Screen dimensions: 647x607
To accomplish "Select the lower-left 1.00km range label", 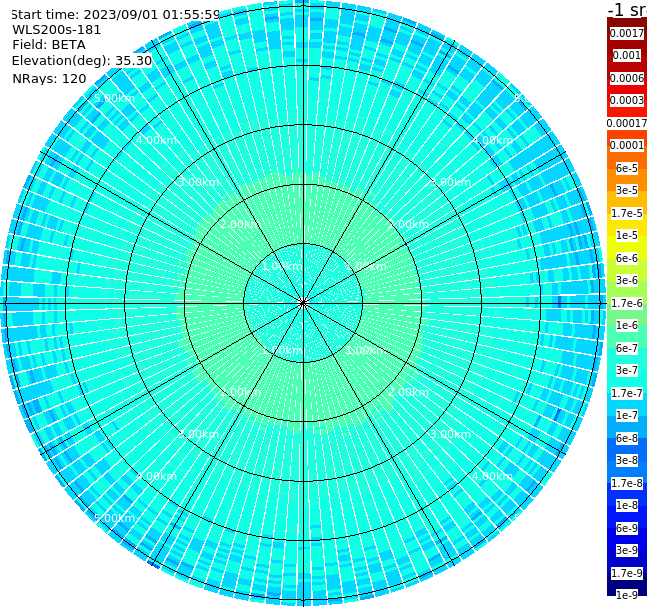I will coord(283,350).
